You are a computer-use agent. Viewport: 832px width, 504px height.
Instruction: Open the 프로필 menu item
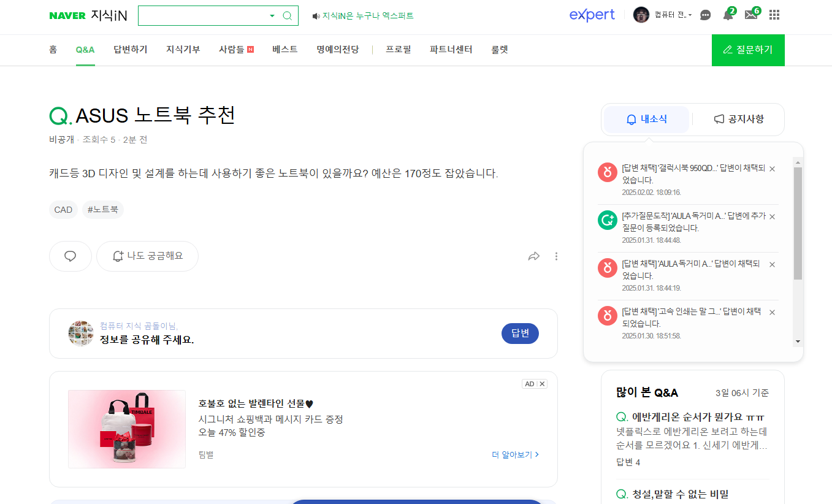(399, 50)
